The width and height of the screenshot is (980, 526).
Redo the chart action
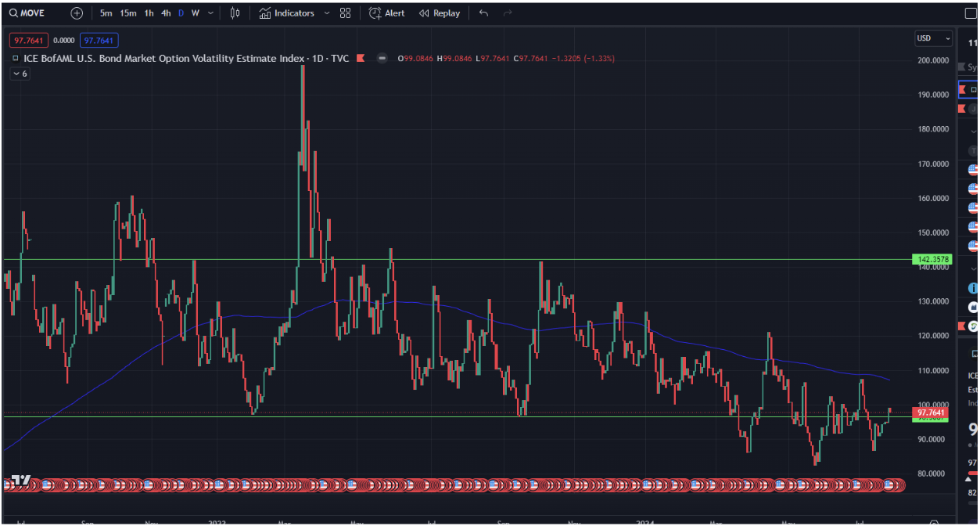[x=508, y=13]
